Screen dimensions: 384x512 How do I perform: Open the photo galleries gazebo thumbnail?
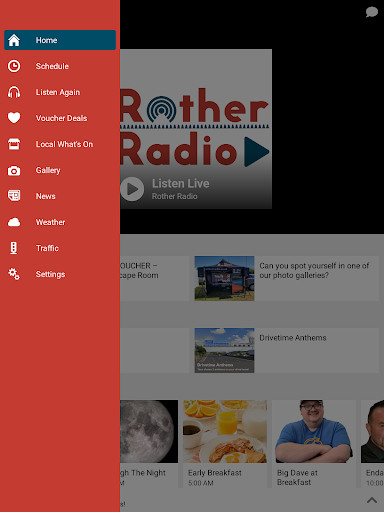[x=224, y=278]
